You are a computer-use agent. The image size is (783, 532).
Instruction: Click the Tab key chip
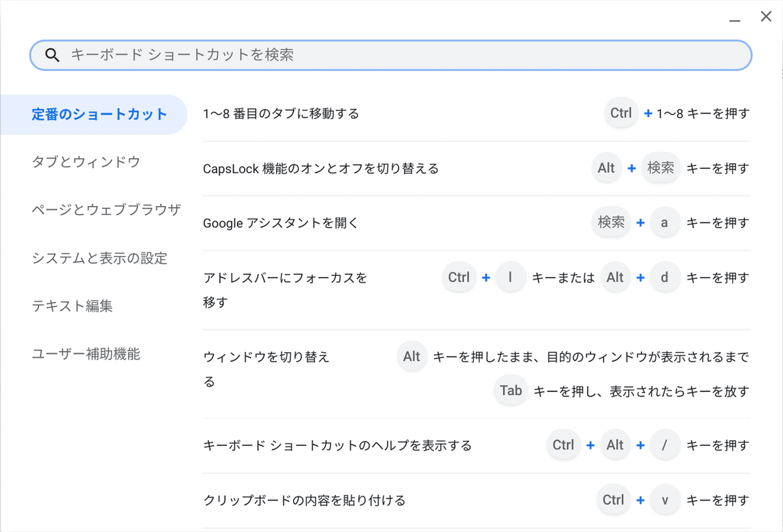point(510,391)
